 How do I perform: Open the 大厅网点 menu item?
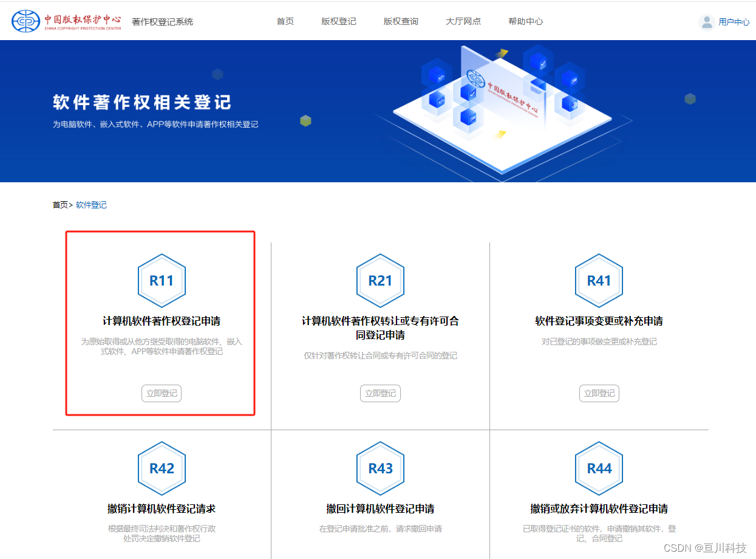click(x=463, y=21)
